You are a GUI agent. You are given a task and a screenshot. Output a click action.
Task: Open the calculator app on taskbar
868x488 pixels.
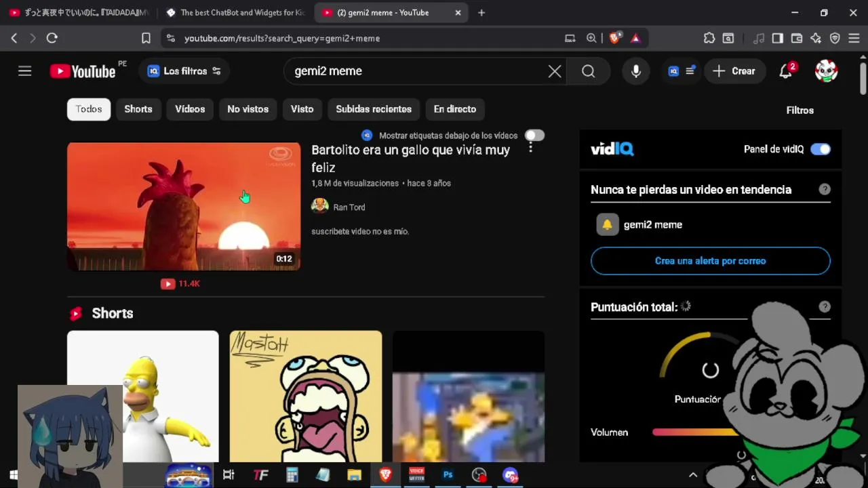coord(292,475)
